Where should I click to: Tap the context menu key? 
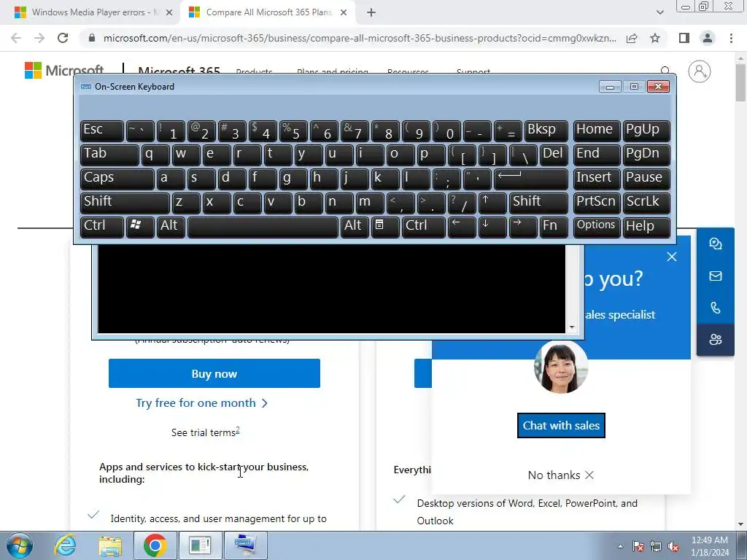(x=385, y=227)
